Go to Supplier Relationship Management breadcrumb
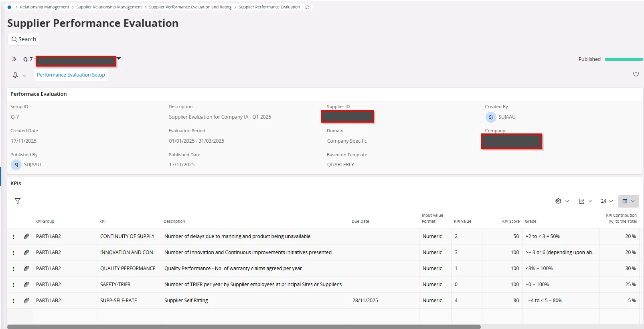 point(109,7)
